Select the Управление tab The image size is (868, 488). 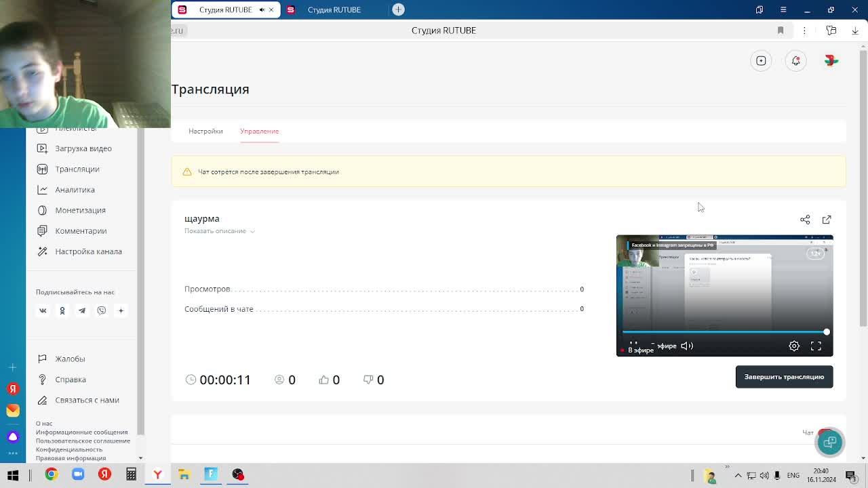pyautogui.click(x=259, y=131)
